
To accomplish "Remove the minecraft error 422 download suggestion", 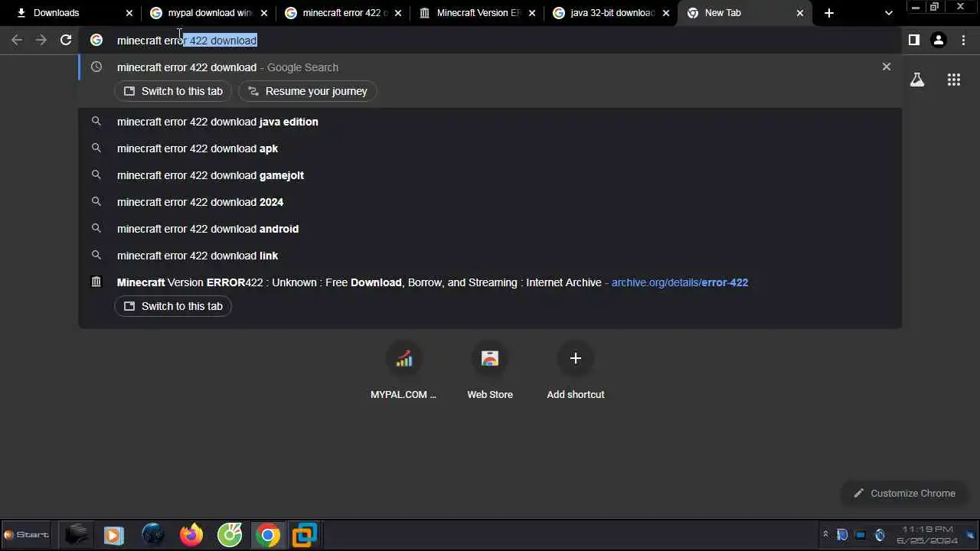I will (887, 67).
